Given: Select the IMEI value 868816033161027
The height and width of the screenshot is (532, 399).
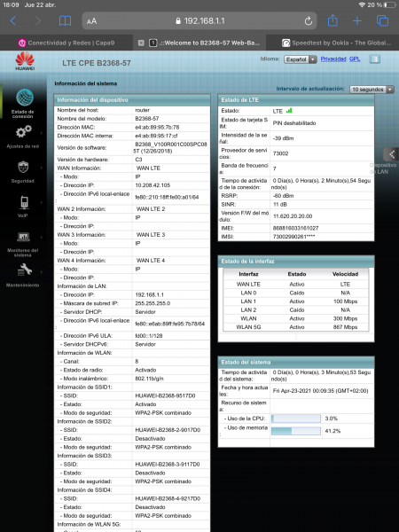Looking at the screenshot, I should (x=295, y=228).
